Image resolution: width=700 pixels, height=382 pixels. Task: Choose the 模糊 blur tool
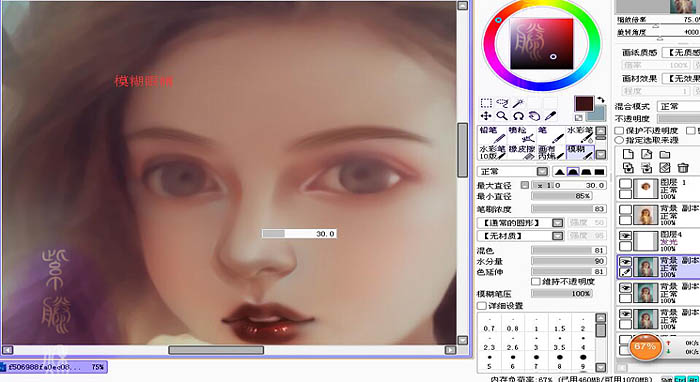(580, 152)
